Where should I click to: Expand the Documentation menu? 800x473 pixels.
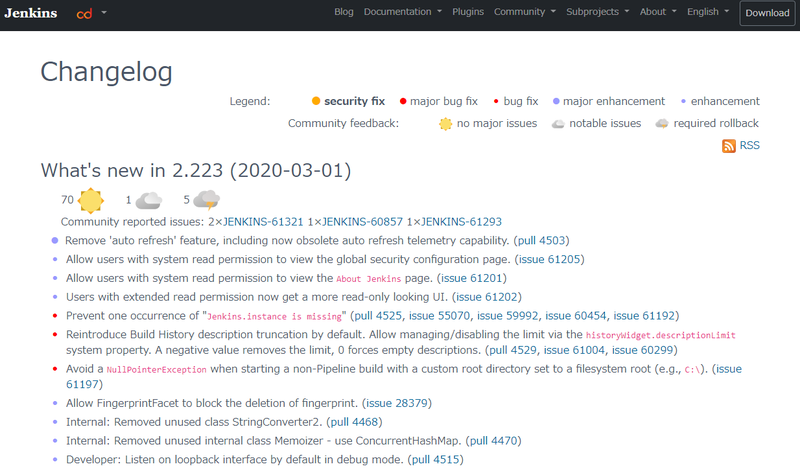pos(403,12)
